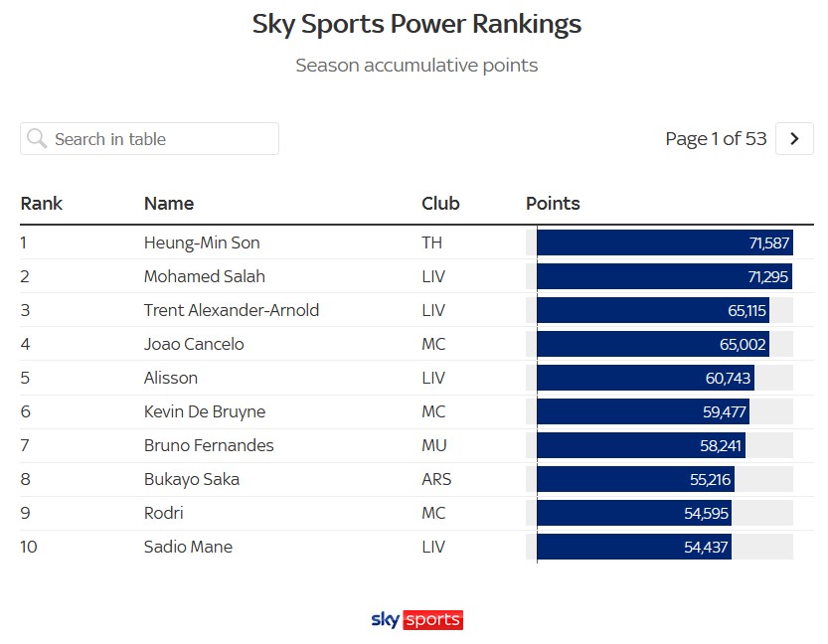Click Kevin De Bruyne's 59,477 points bar
The image size is (828, 644).
tap(643, 411)
